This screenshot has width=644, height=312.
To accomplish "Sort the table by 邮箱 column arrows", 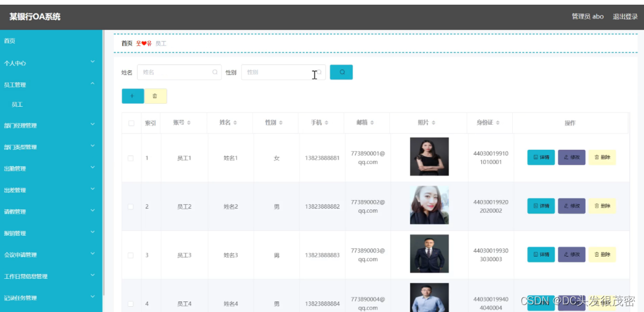I will pyautogui.click(x=372, y=123).
